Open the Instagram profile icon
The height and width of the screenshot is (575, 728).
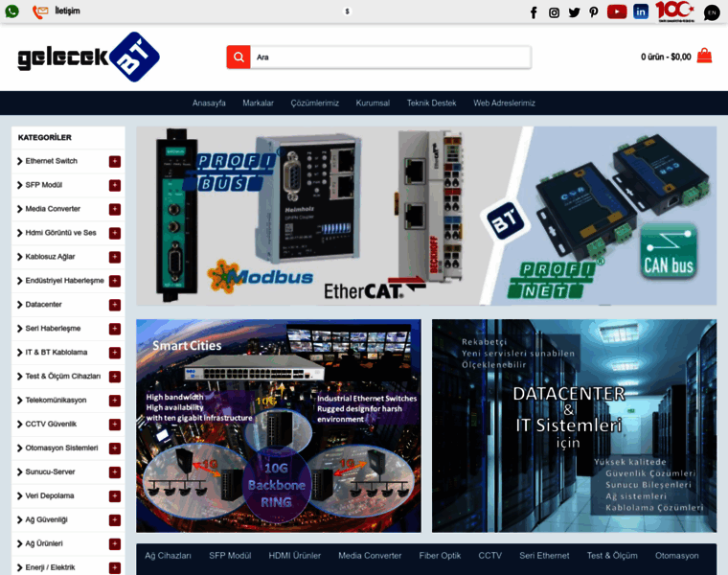pos(554,12)
